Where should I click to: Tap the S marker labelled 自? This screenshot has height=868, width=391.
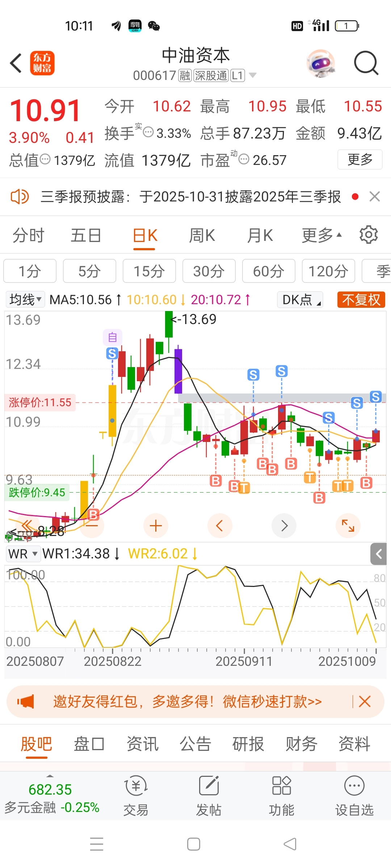[x=112, y=353]
